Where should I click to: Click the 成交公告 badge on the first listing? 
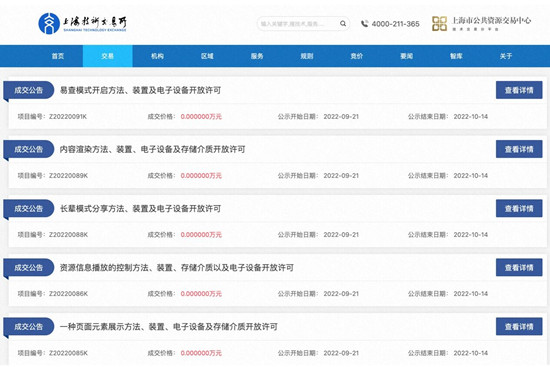click(x=29, y=90)
